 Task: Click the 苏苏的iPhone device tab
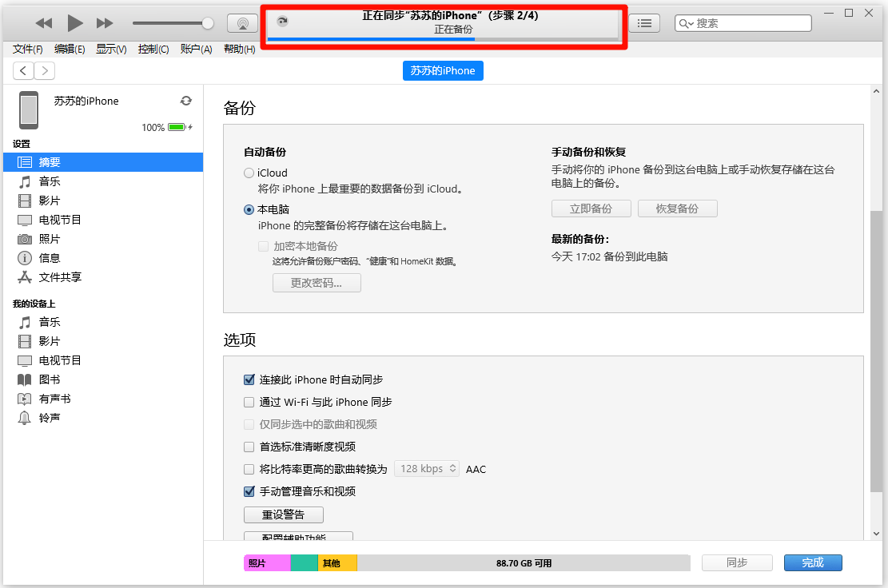click(443, 71)
